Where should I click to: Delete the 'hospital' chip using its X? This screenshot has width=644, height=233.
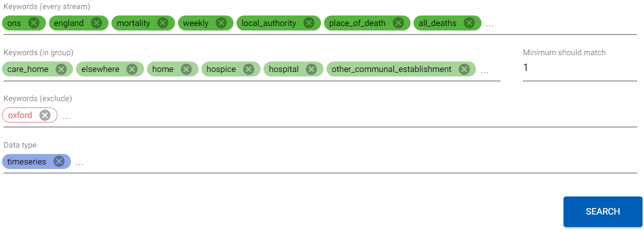click(311, 69)
